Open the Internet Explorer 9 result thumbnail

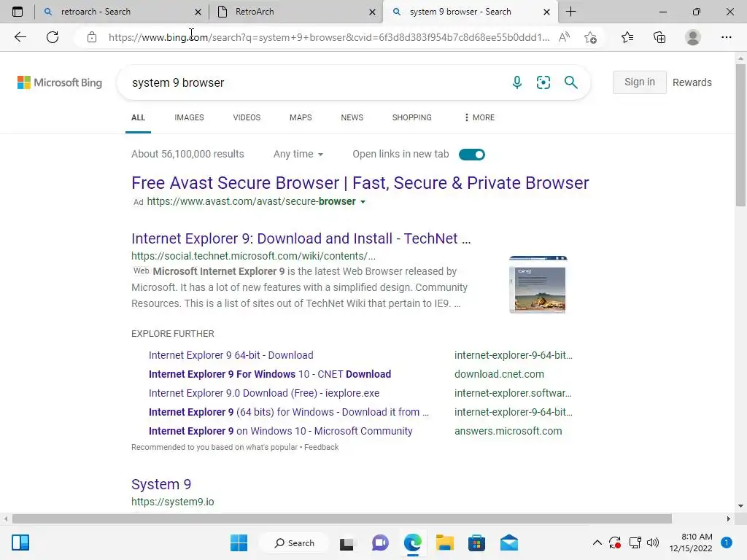(x=538, y=284)
